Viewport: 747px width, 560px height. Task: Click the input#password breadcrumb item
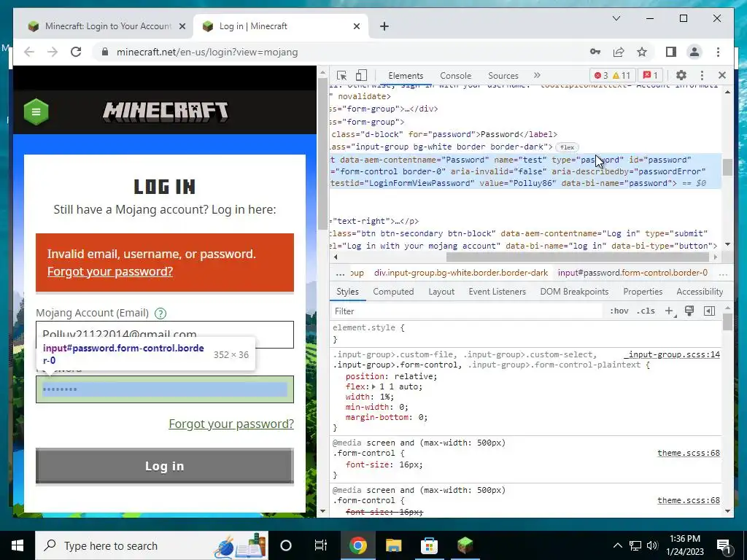[632, 273]
